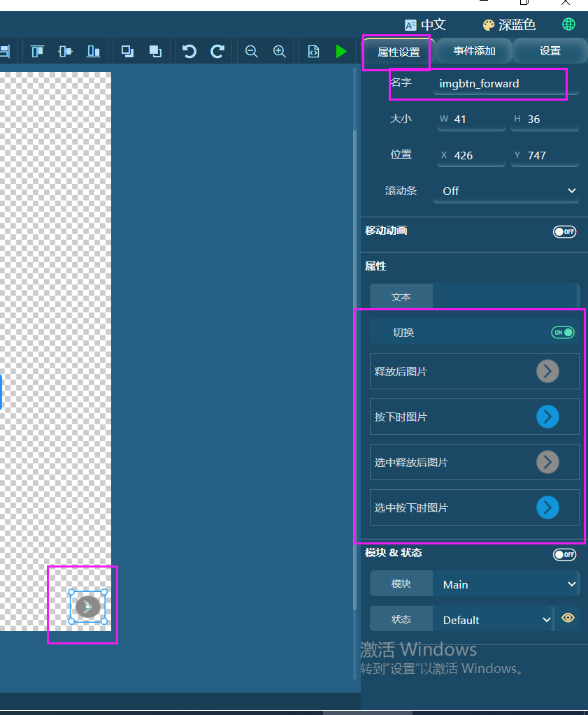Image resolution: width=588 pixels, height=715 pixels.
Task: Open the 滚动条 dropdown showing Off
Action: pyautogui.click(x=506, y=191)
